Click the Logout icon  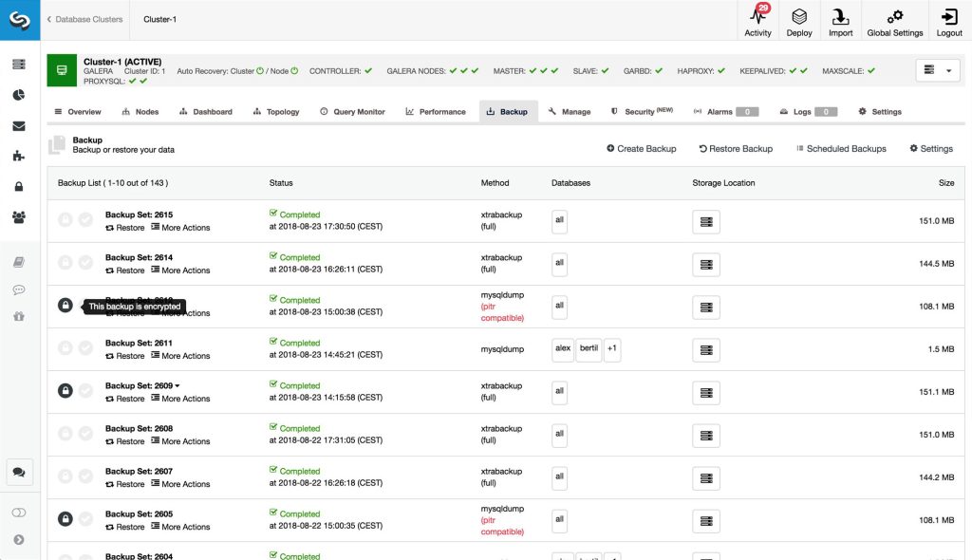948,21
